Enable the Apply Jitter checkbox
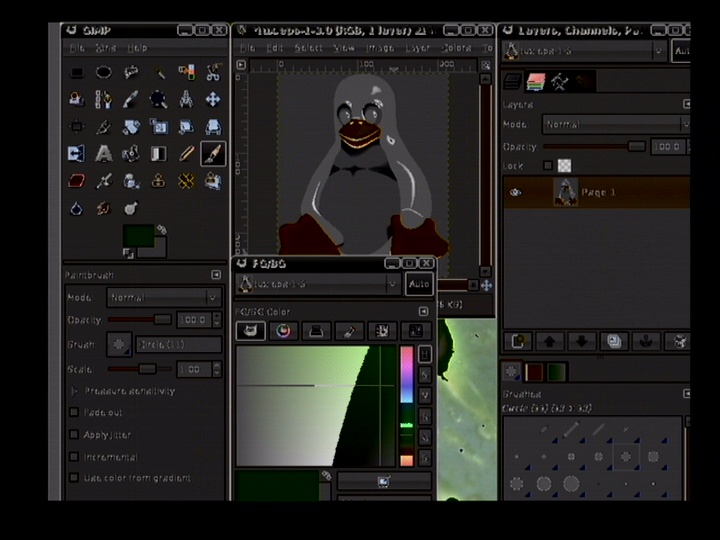 click(x=73, y=434)
